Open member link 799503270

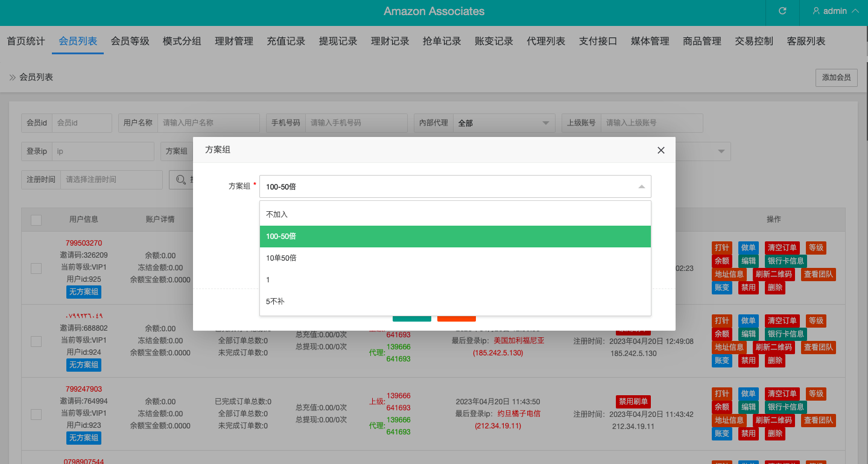(x=83, y=243)
